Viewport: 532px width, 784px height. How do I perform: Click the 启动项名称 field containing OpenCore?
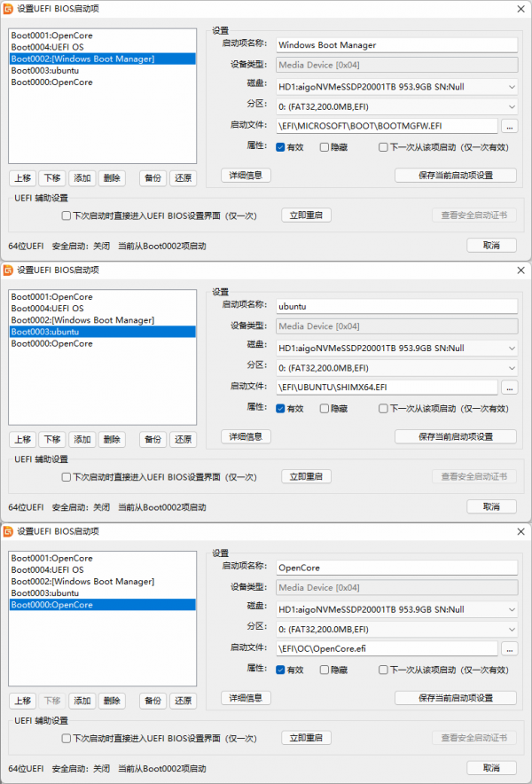tap(397, 568)
